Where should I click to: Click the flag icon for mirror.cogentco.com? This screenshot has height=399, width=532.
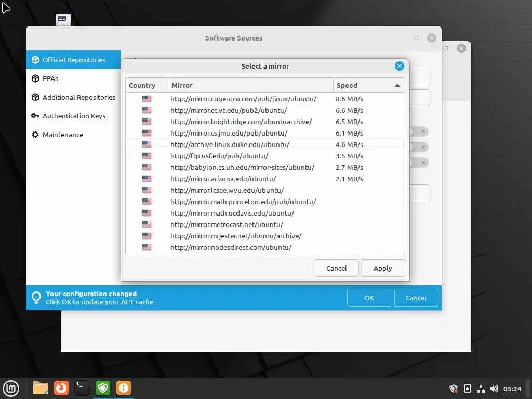(x=147, y=99)
